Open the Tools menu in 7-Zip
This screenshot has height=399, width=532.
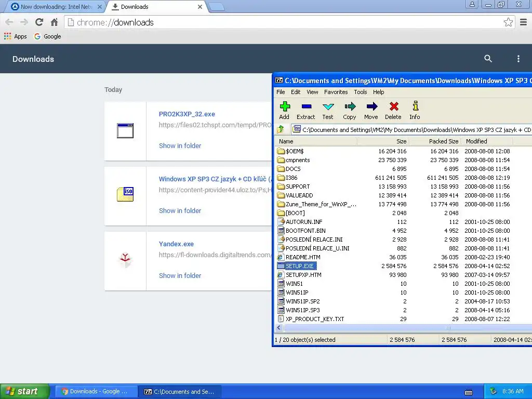coord(361,92)
